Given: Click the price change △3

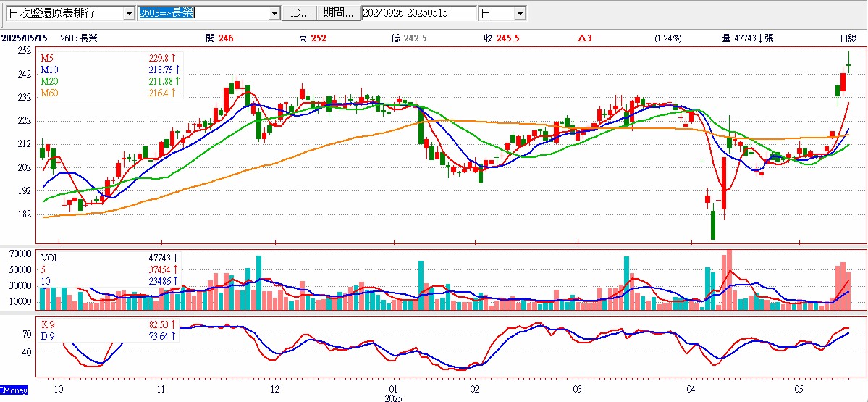Looking at the screenshot, I should 585,38.
